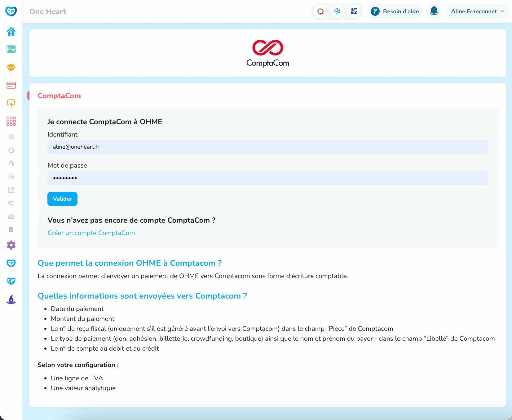Open the home dashboard icon
The image size is (512, 420).
[11, 31]
